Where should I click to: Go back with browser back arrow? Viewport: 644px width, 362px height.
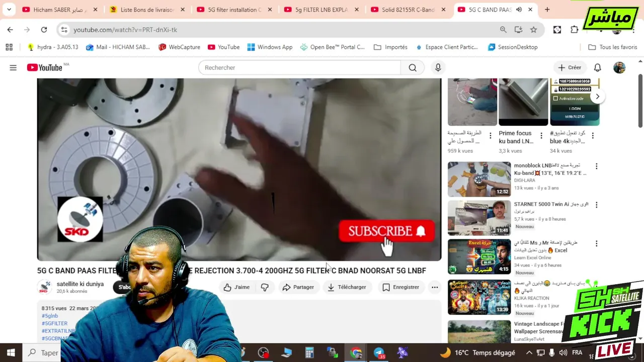tap(10, 30)
